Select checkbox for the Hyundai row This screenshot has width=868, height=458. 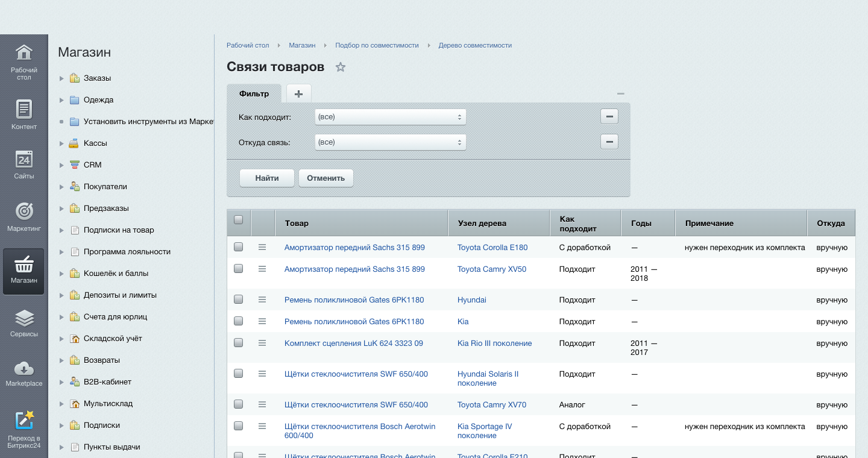click(238, 300)
